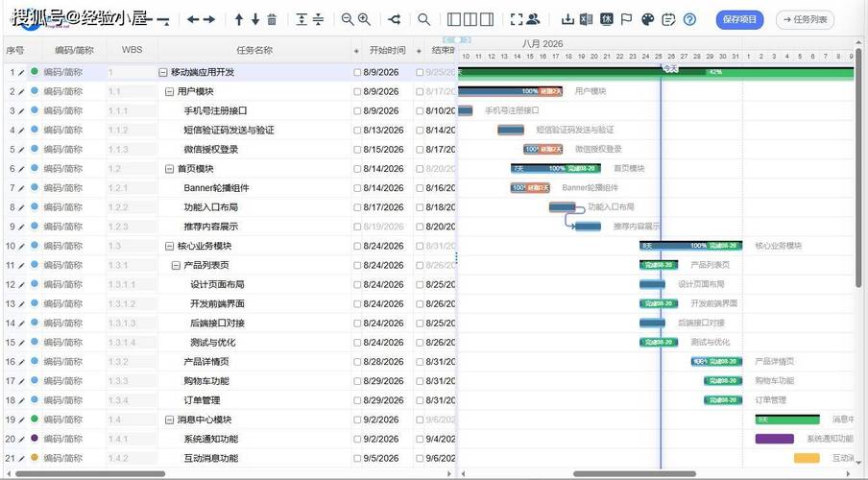Tick start-date checkbox for 移动端应用开发

(x=357, y=72)
